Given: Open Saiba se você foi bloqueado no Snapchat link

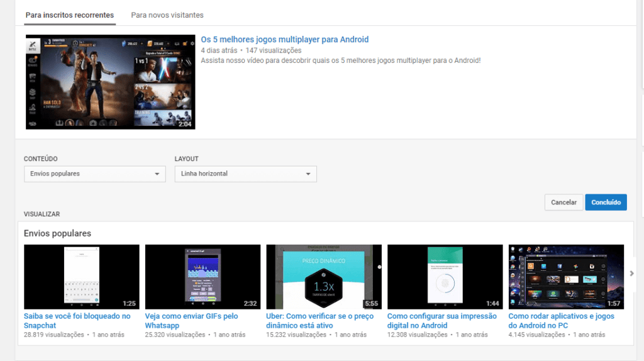Looking at the screenshot, I should click(77, 321).
